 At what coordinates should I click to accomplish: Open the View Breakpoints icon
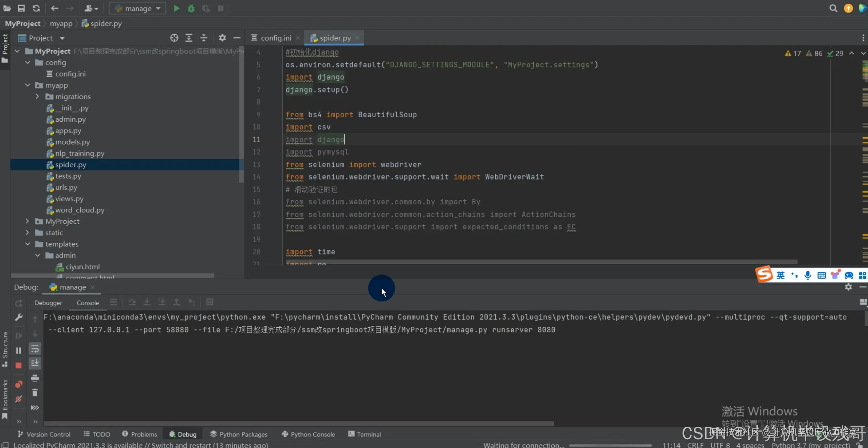point(19,384)
